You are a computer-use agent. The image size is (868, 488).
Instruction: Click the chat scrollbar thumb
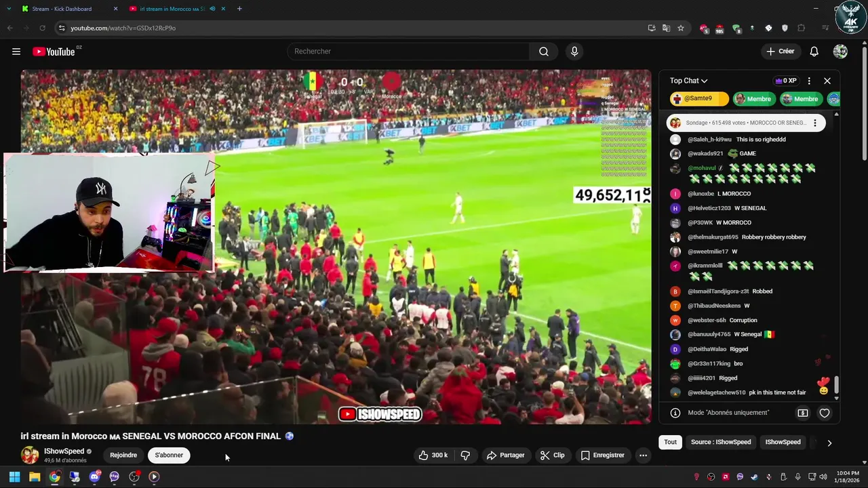point(836,384)
